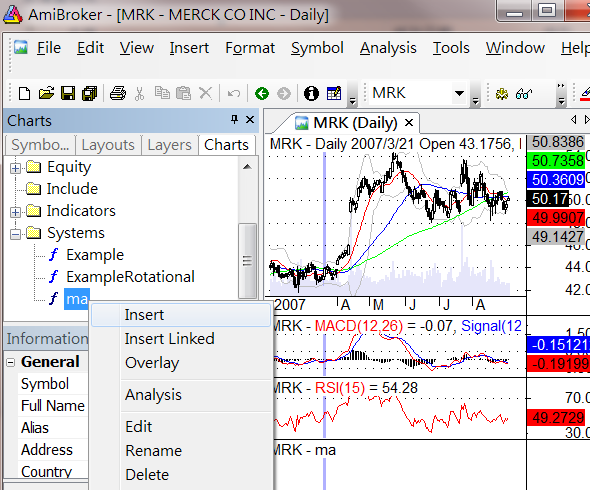Click the grey Forward arrow icon
This screenshot has width=590, height=490.
click(284, 93)
